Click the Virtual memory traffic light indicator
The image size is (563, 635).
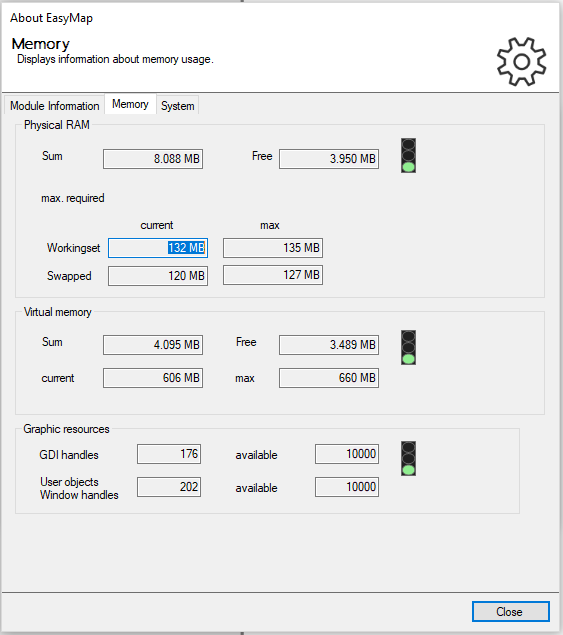coord(408,347)
